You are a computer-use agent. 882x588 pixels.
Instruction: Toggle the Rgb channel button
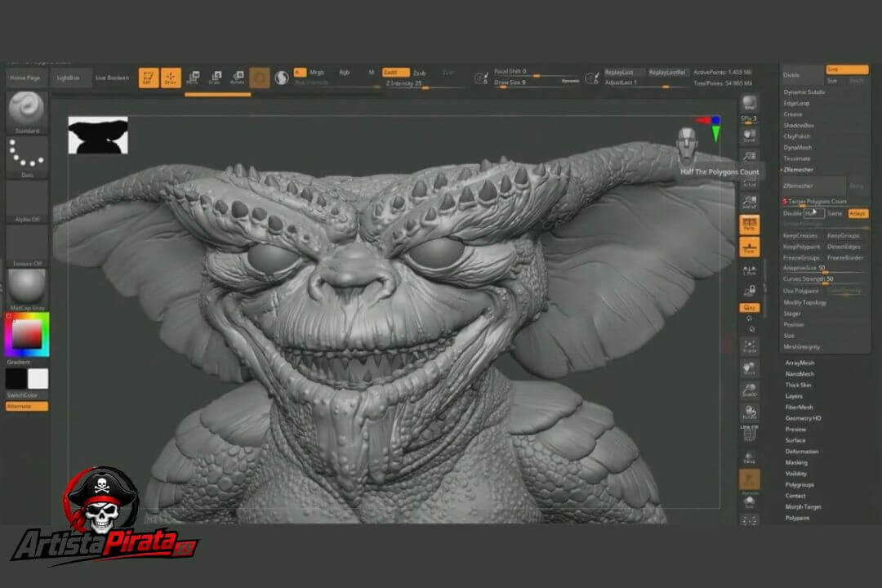click(345, 73)
